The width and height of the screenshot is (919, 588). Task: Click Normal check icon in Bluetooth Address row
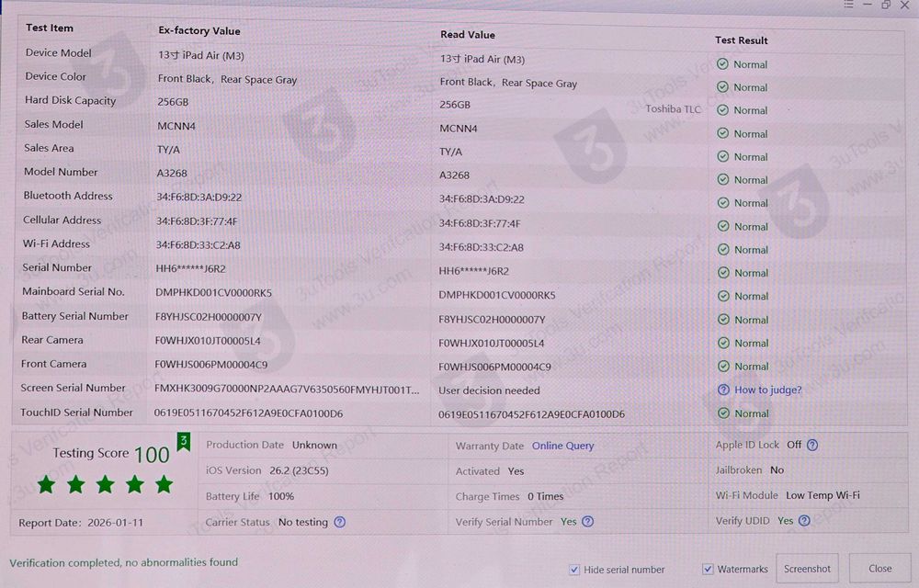click(723, 203)
